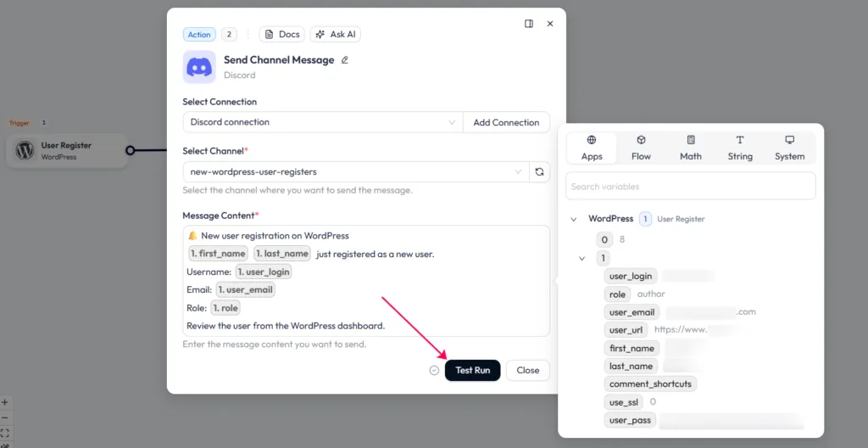Switch to the String tab

tap(740, 148)
